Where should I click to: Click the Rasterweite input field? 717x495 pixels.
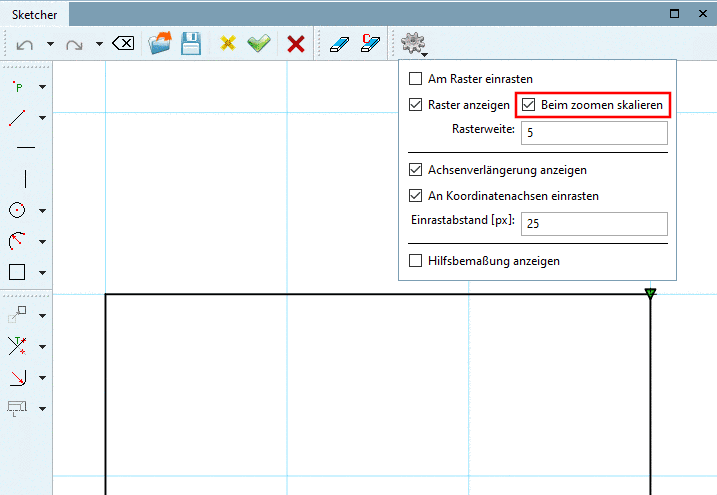pyautogui.click(x=594, y=133)
